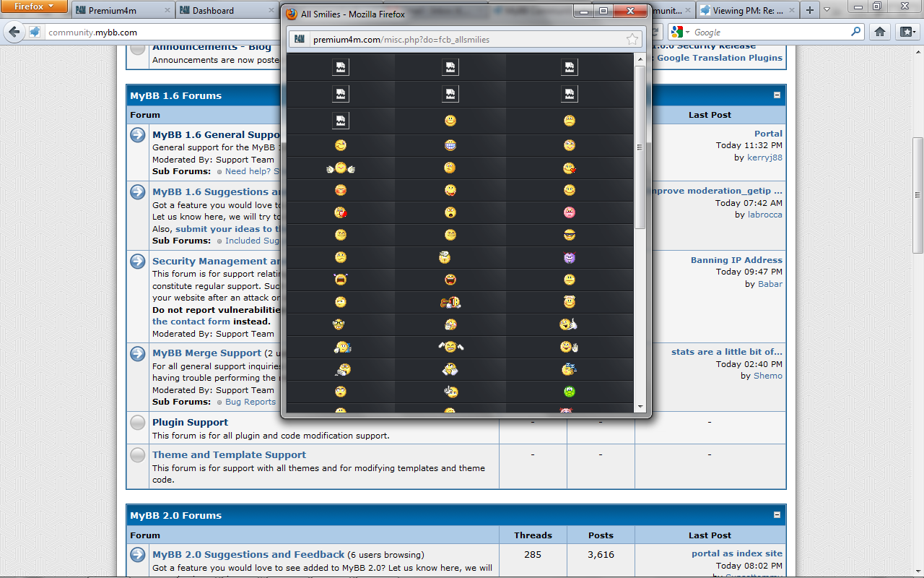
Task: Click the Plugin Support forum status icon
Action: [138, 423]
